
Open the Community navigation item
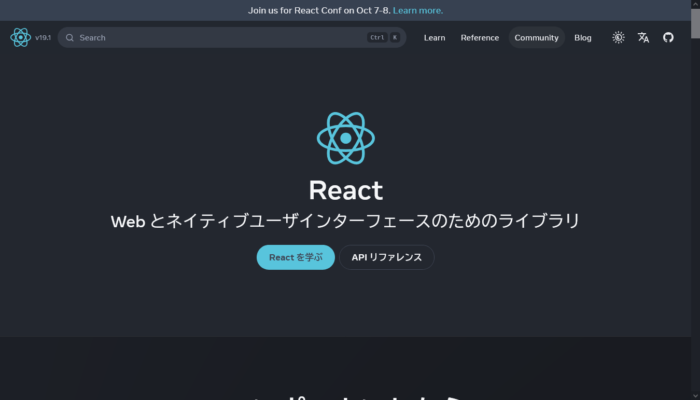click(x=537, y=38)
